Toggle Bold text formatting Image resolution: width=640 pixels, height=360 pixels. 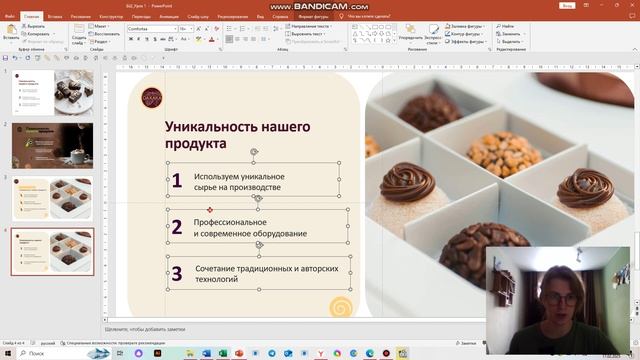pos(131,39)
